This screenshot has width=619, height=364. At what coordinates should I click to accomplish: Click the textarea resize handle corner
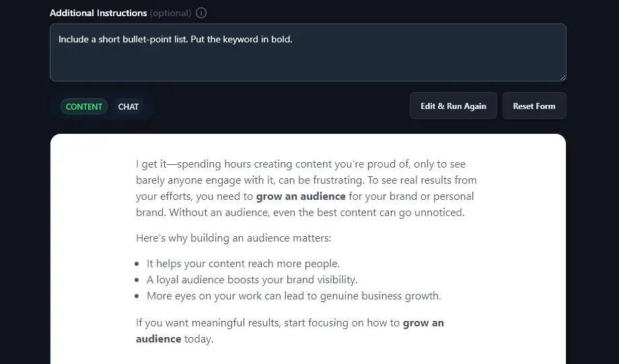(562, 77)
